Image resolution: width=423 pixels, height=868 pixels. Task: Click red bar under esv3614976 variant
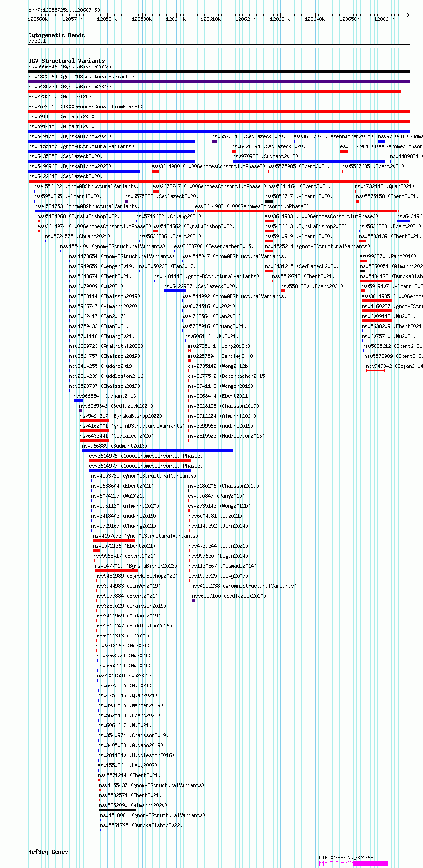[x=140, y=461]
